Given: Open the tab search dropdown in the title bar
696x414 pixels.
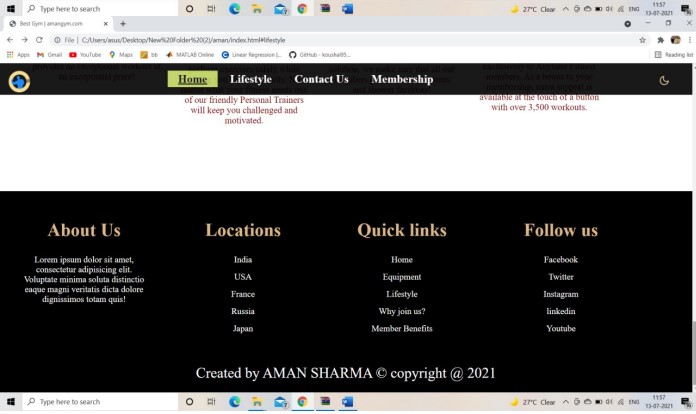Looking at the screenshot, I should pos(628,24).
